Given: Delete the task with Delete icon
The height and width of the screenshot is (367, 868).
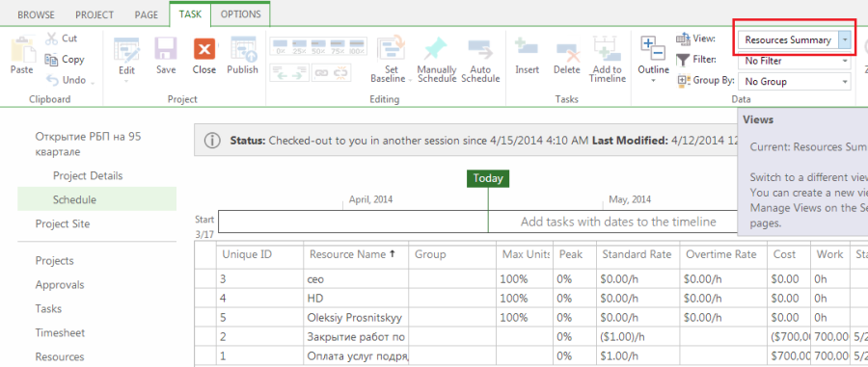Looking at the screenshot, I should click(x=568, y=52).
